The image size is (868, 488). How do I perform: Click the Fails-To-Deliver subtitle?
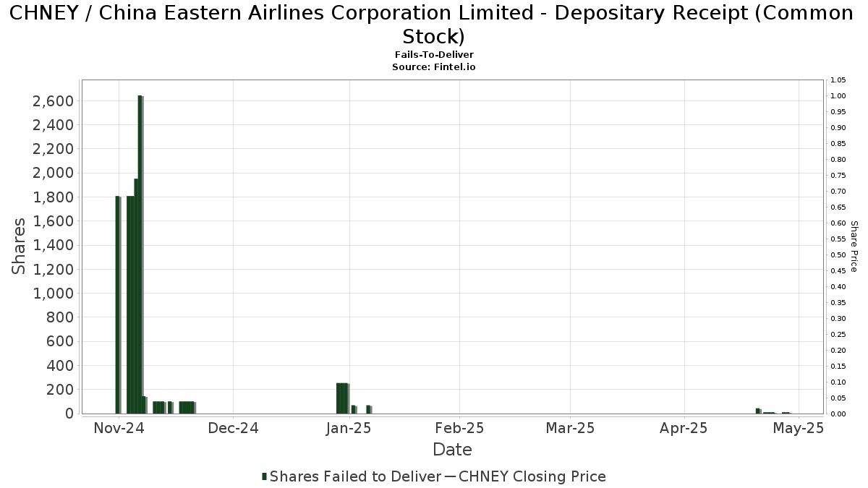[x=434, y=55]
